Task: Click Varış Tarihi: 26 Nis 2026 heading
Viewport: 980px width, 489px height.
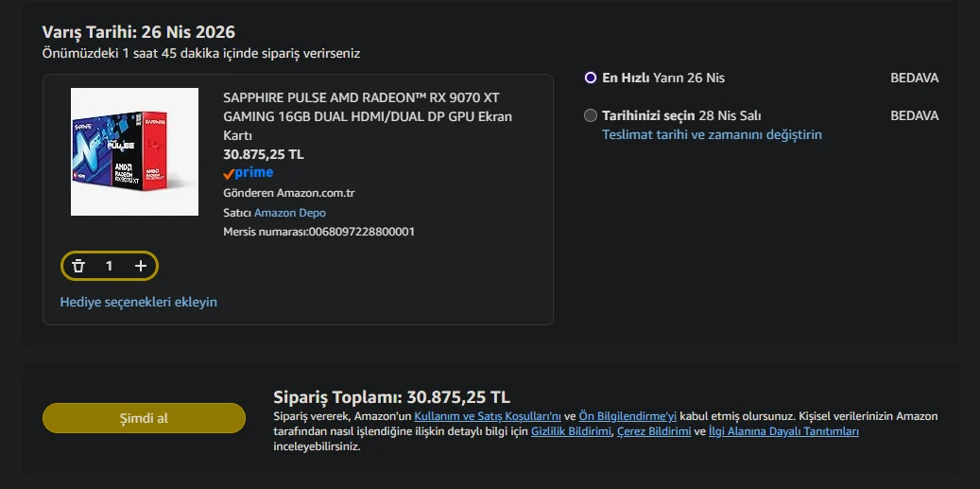Action: (139, 32)
